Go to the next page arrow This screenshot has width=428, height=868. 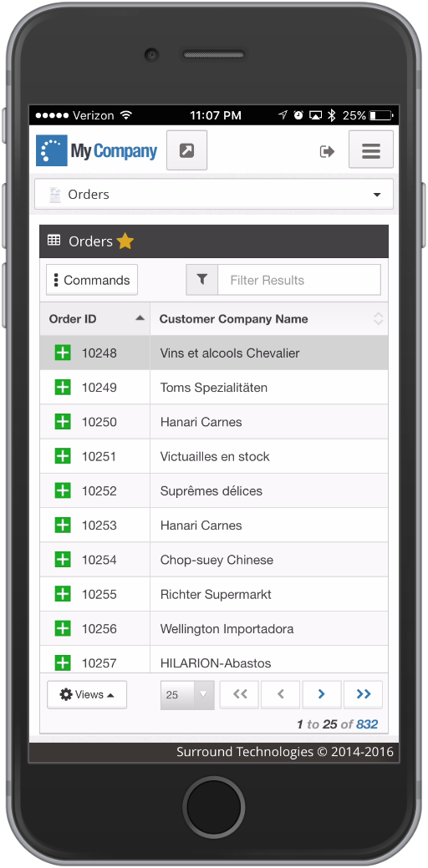(x=322, y=694)
